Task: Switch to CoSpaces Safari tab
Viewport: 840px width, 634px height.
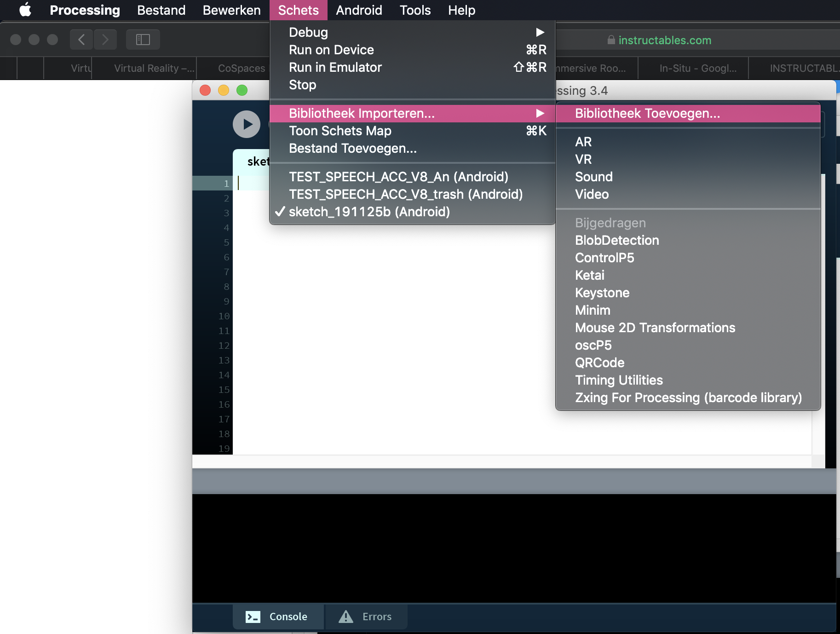Action: coord(234,68)
